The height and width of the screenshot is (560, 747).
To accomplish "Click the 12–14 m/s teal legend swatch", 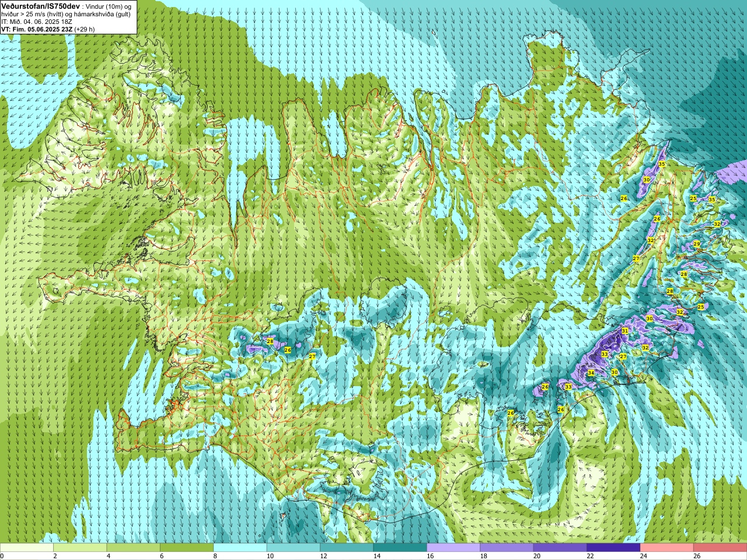I will (x=347, y=548).
